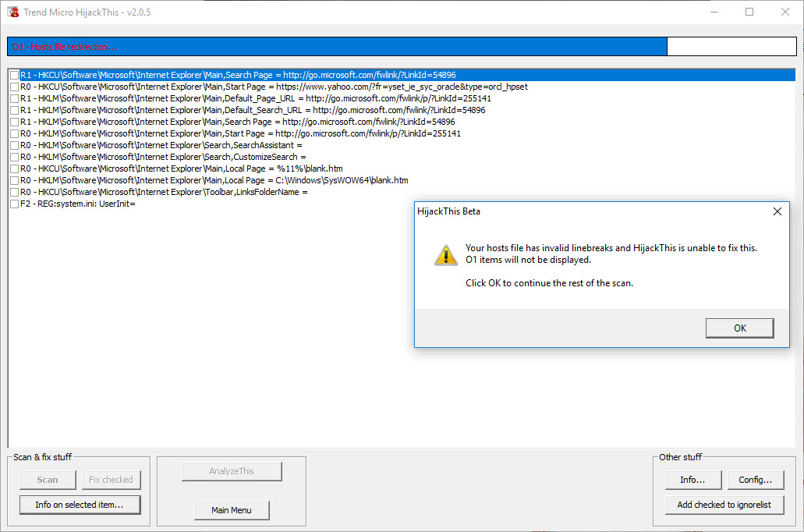This screenshot has width=804, height=532.
Task: Open the Info... button under Other stuff
Action: [x=692, y=481]
